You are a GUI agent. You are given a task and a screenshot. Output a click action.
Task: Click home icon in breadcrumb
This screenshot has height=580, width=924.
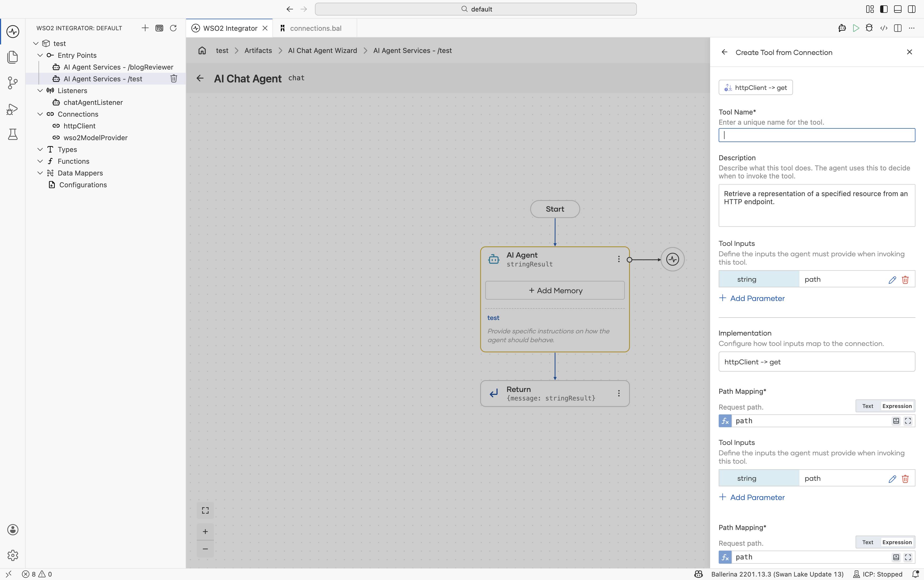tap(202, 51)
